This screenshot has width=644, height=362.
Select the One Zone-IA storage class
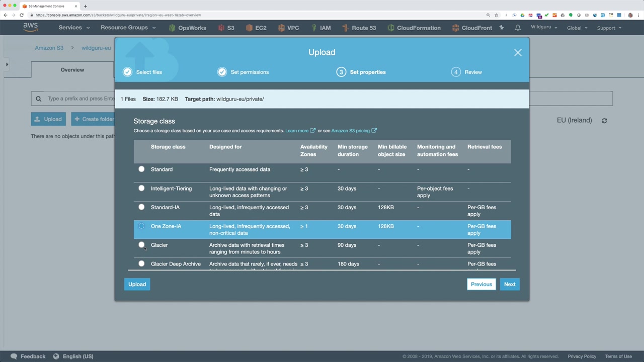(x=141, y=226)
